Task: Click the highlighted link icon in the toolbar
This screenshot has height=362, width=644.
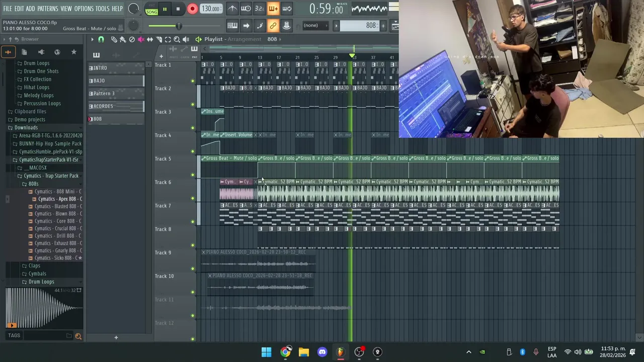Action: [273, 26]
